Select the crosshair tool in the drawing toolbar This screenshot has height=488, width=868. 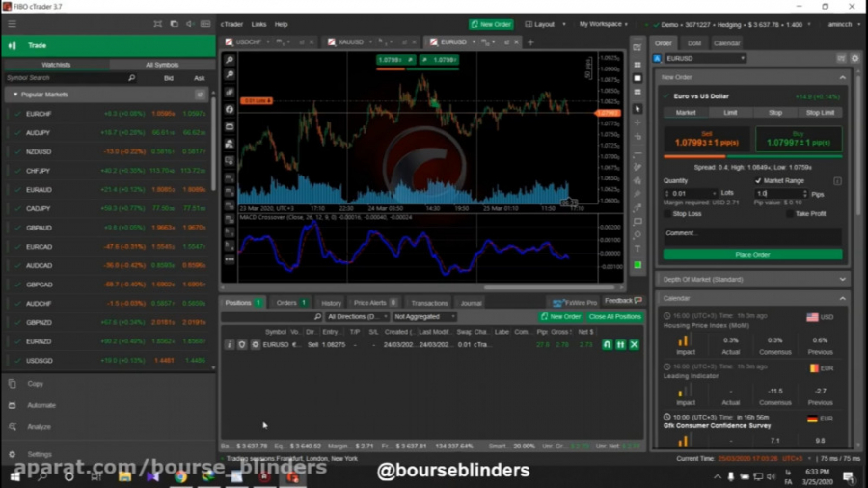(x=637, y=122)
